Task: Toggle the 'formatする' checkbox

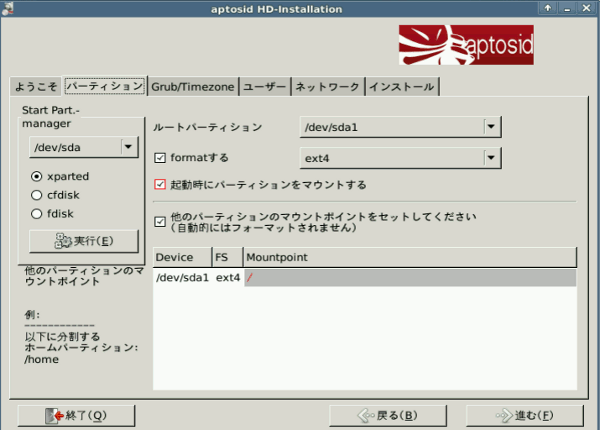Action: pyautogui.click(x=160, y=158)
